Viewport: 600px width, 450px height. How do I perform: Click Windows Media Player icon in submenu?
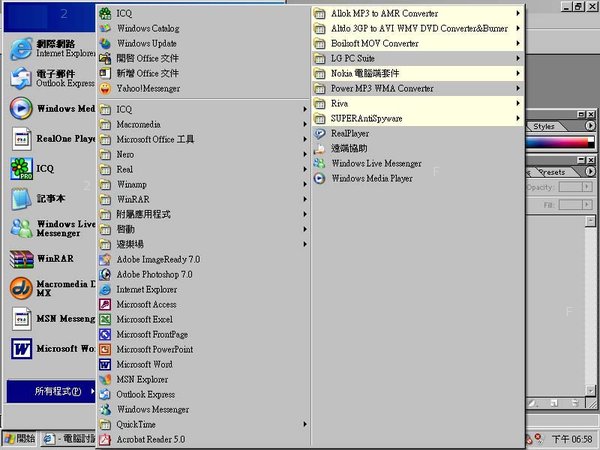pos(319,178)
